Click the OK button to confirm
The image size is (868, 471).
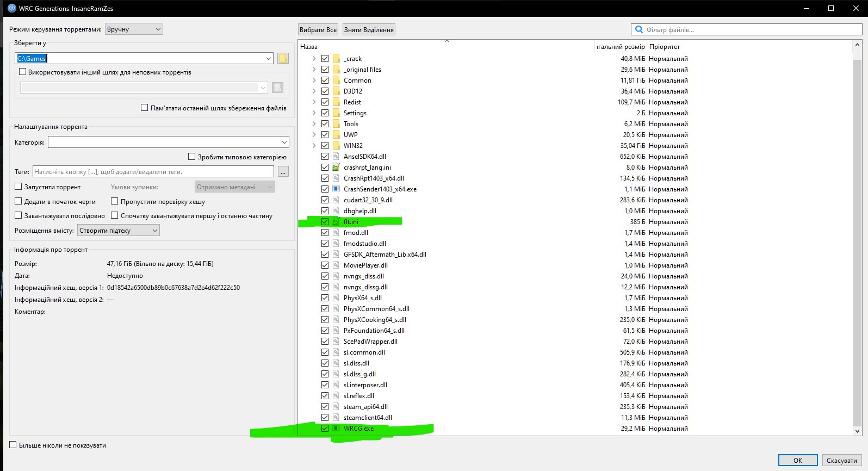797,460
